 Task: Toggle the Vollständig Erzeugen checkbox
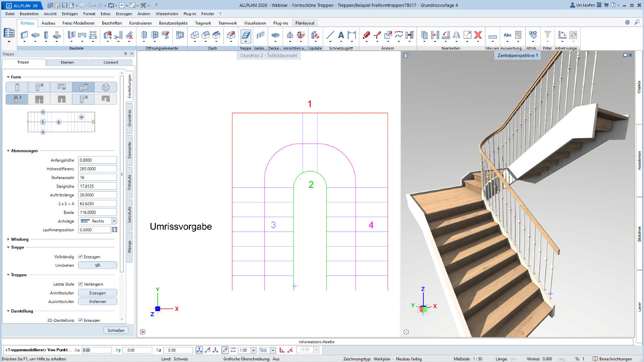(80, 257)
